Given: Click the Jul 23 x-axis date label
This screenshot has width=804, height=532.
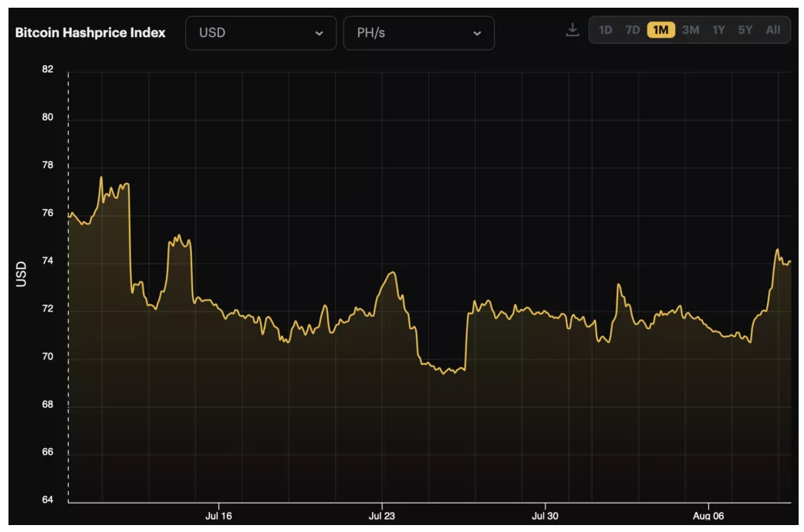Looking at the screenshot, I should point(382,516).
